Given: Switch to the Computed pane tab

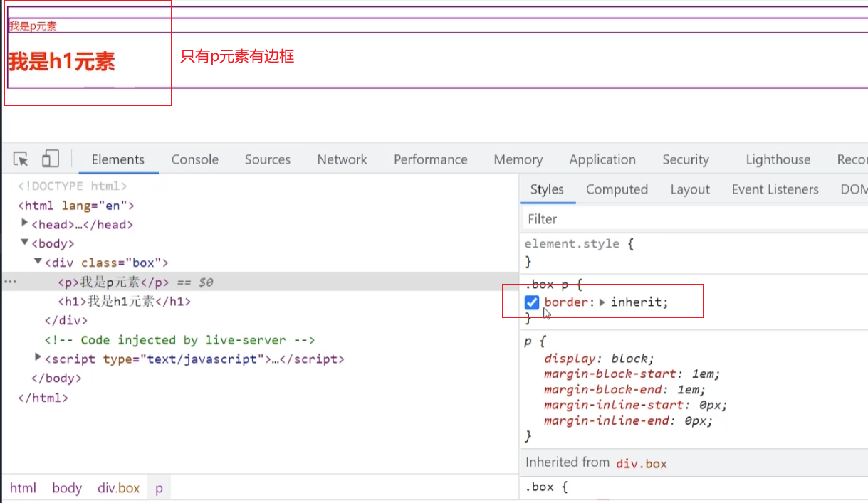Looking at the screenshot, I should (x=617, y=189).
